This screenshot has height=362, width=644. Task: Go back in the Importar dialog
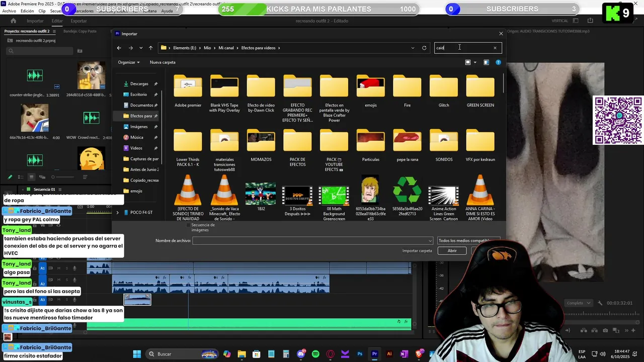(119, 48)
